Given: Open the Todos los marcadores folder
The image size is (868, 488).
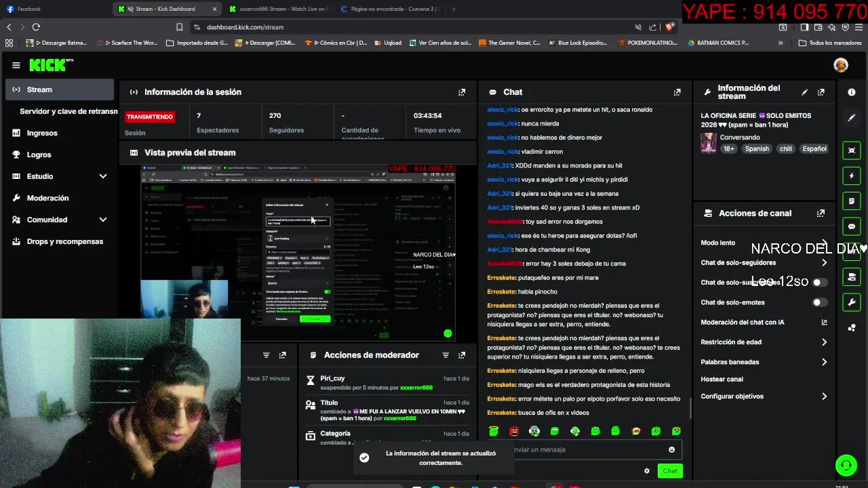Looking at the screenshot, I should tap(830, 43).
